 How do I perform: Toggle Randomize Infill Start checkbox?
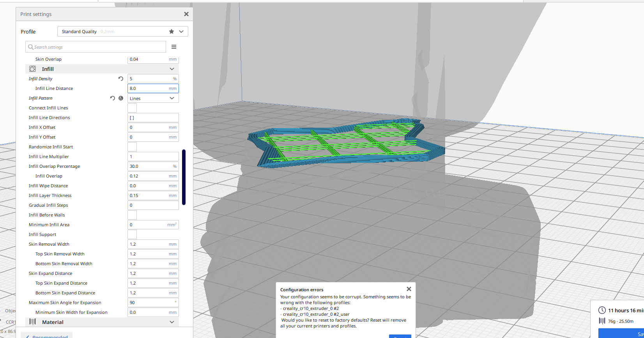(132, 147)
